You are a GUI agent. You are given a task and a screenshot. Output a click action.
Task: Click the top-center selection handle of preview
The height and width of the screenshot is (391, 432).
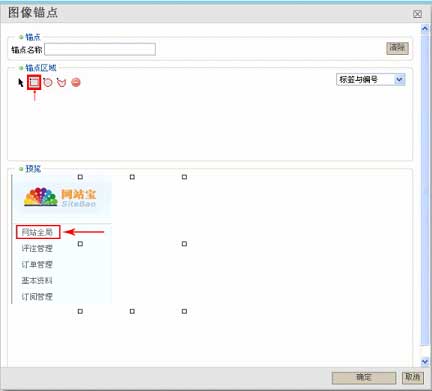[x=132, y=177]
